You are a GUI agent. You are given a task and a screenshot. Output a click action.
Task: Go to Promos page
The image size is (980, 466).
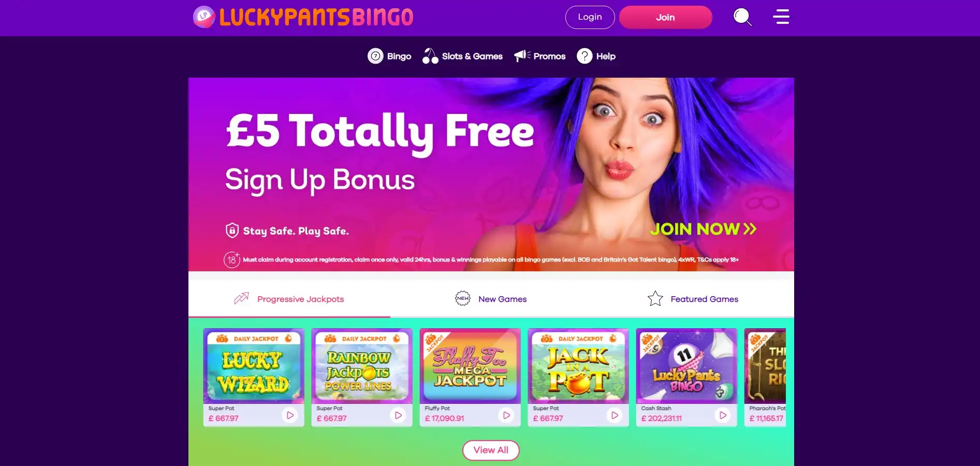click(x=539, y=56)
